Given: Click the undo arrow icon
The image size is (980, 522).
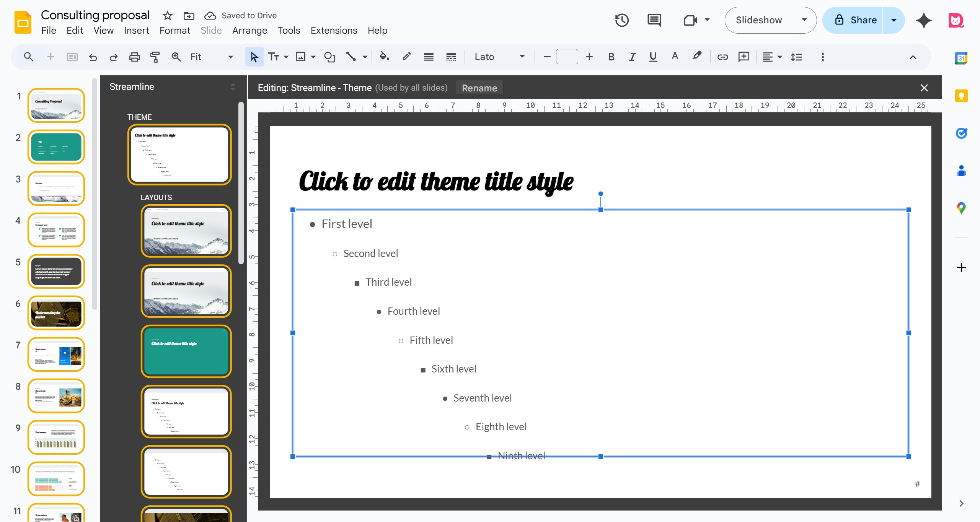Looking at the screenshot, I should click(93, 57).
